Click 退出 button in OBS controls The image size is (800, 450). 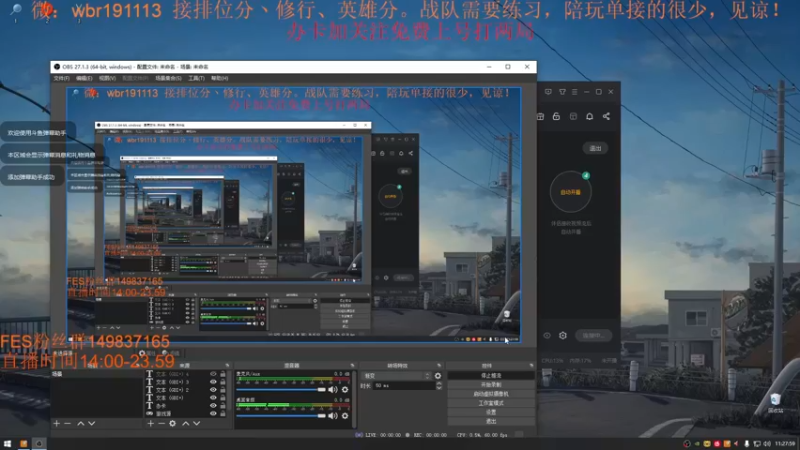(x=491, y=421)
